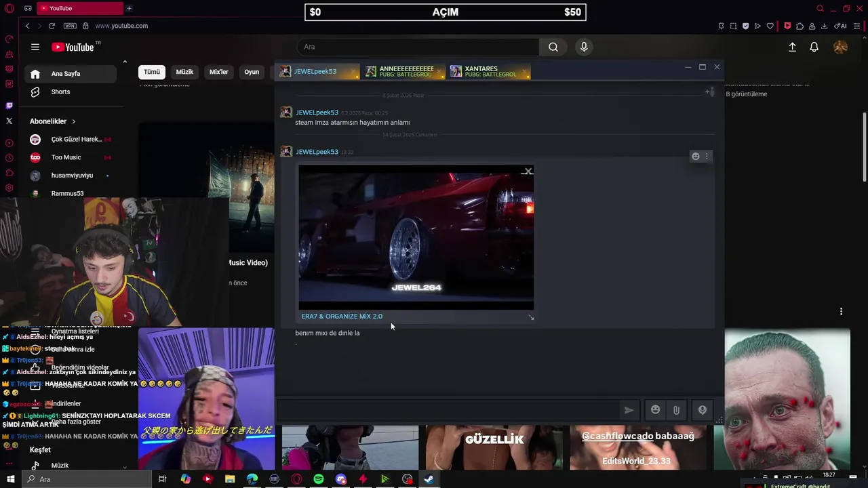
Task: Send the Steam chat message
Action: 629,410
